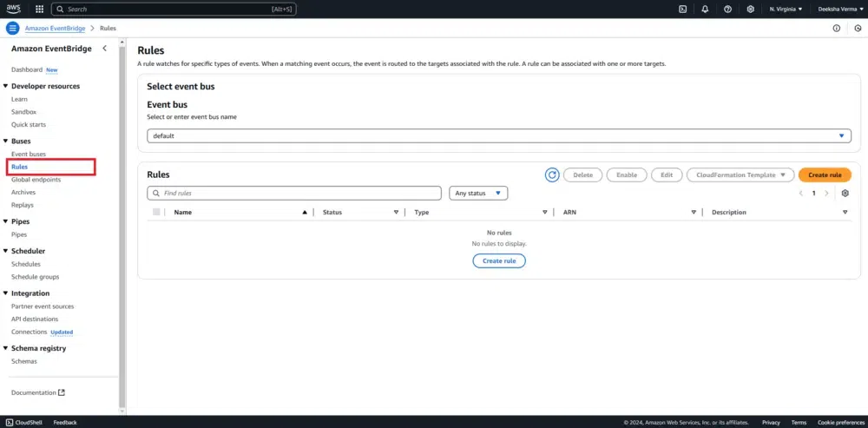Go to previous rules page

[800, 194]
